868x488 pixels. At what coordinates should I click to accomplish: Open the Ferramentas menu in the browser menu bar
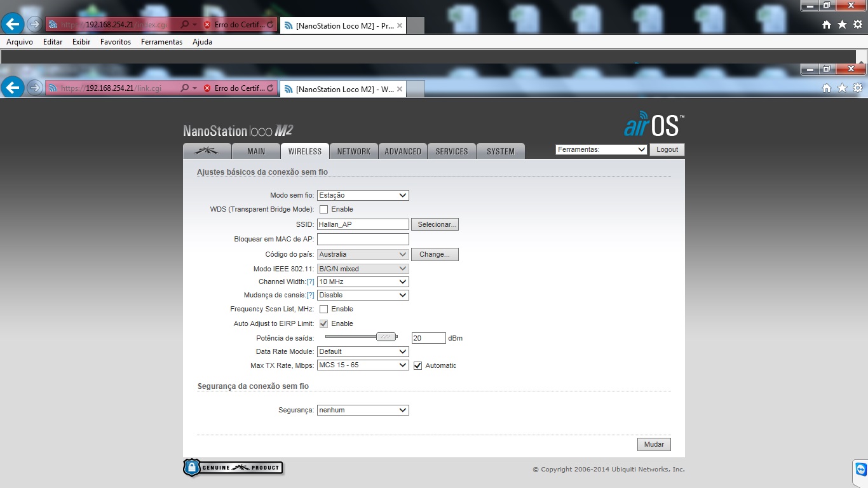161,42
